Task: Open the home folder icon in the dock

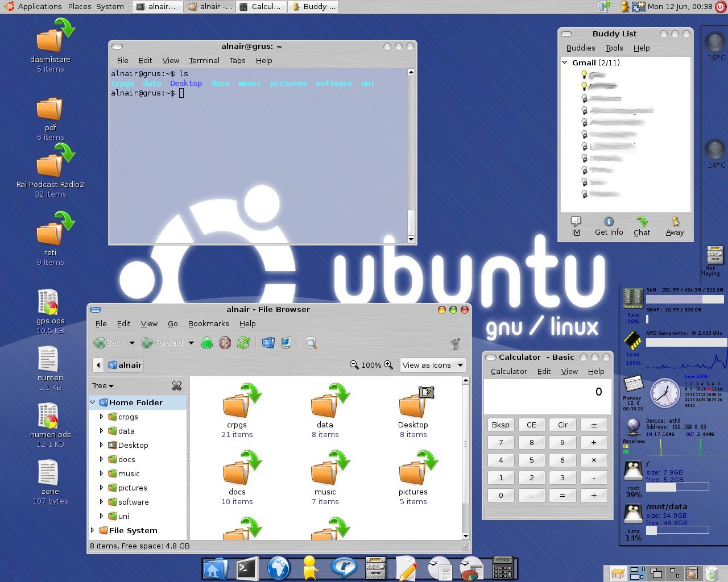Action: coord(215,569)
